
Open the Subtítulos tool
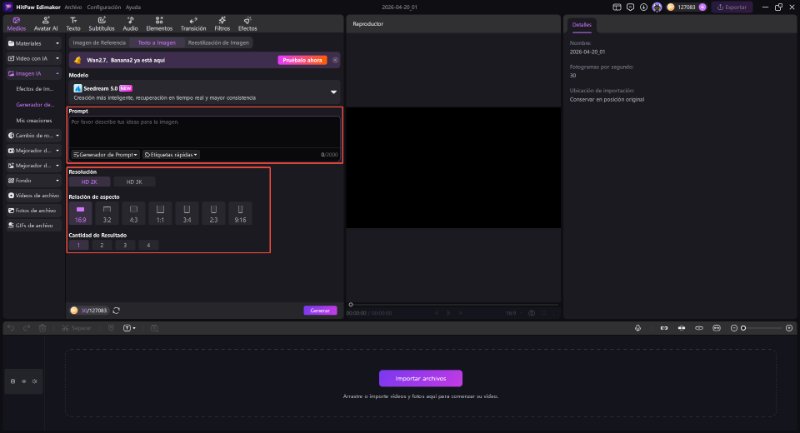tap(102, 24)
